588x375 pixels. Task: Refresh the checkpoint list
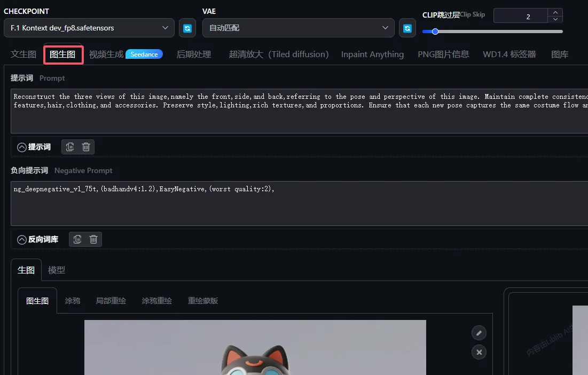(187, 28)
